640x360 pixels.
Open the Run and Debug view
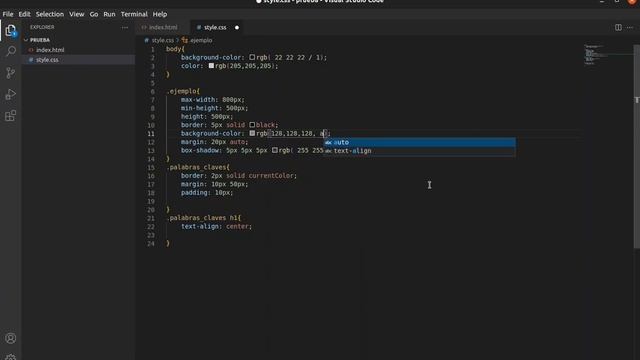click(x=11, y=94)
